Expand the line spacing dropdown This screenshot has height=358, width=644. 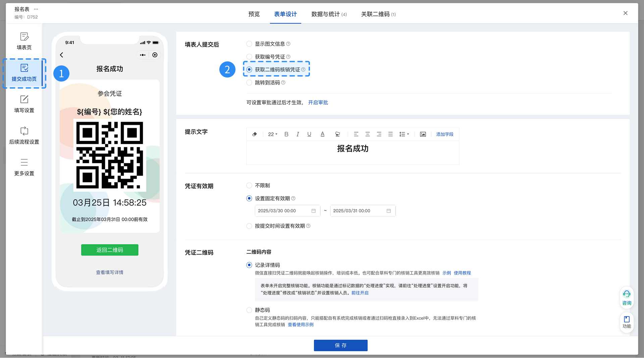coord(404,134)
